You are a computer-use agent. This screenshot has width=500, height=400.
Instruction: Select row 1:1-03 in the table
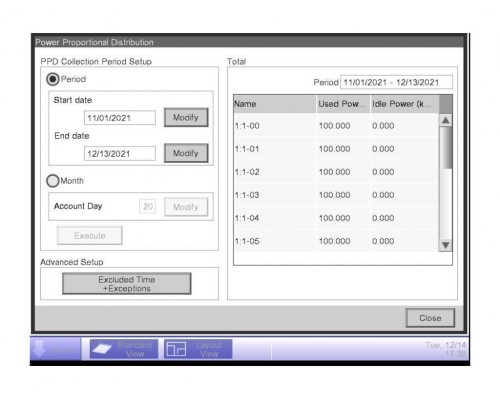pyautogui.click(x=336, y=195)
